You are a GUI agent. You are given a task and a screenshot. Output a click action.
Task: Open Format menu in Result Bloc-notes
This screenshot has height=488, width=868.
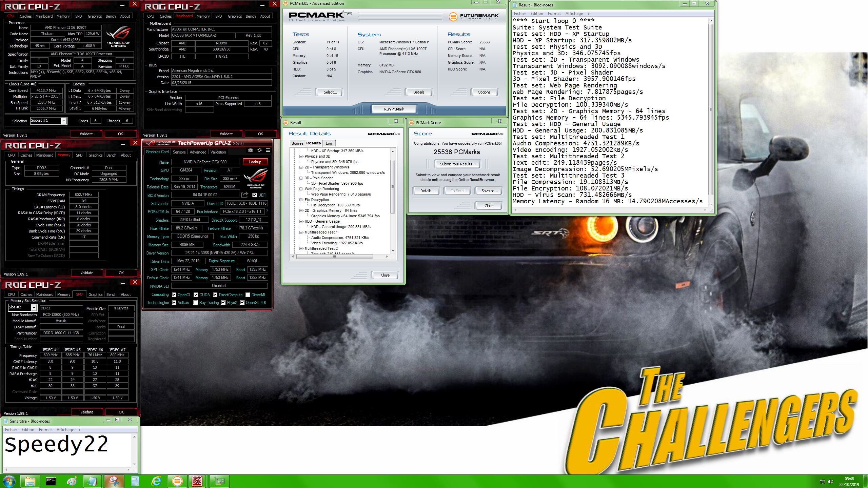click(554, 14)
